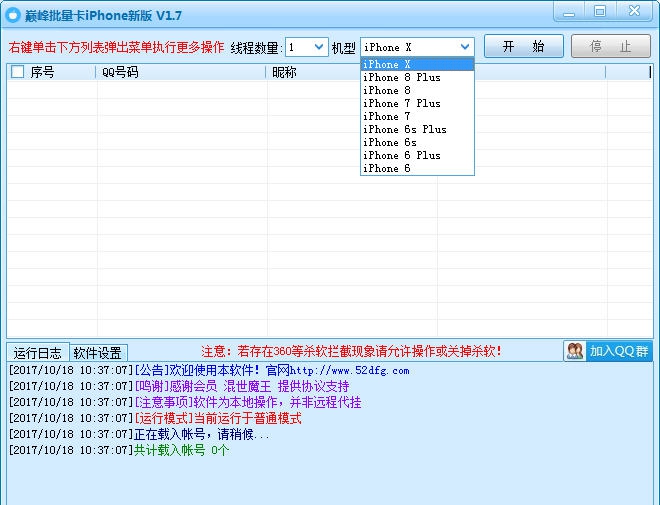
Task: Select iPhone 8 Plus from the list
Action: (x=401, y=77)
